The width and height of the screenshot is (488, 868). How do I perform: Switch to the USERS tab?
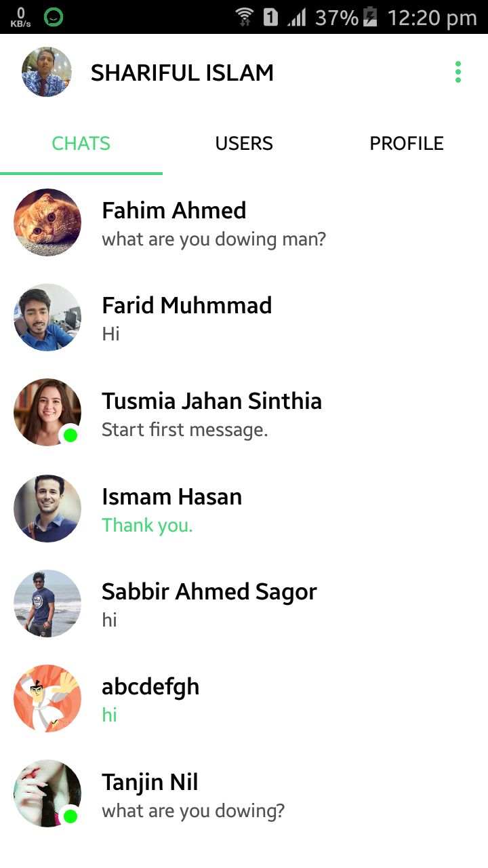point(244,144)
